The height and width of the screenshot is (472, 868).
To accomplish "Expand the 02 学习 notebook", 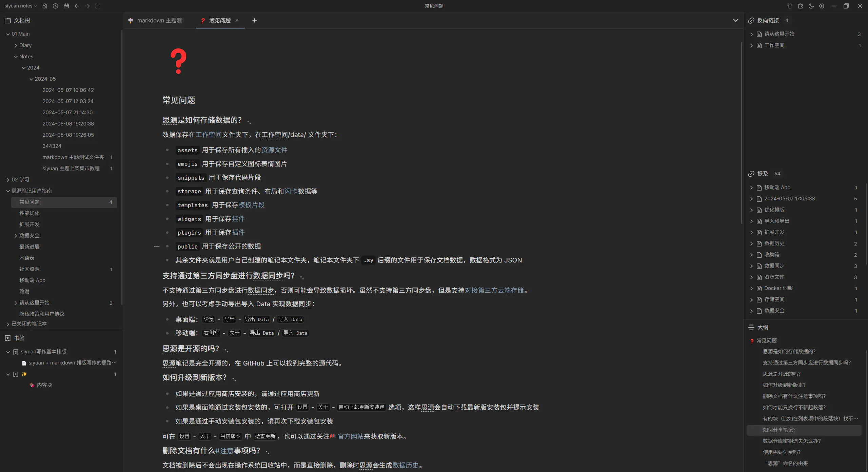I will pos(8,180).
